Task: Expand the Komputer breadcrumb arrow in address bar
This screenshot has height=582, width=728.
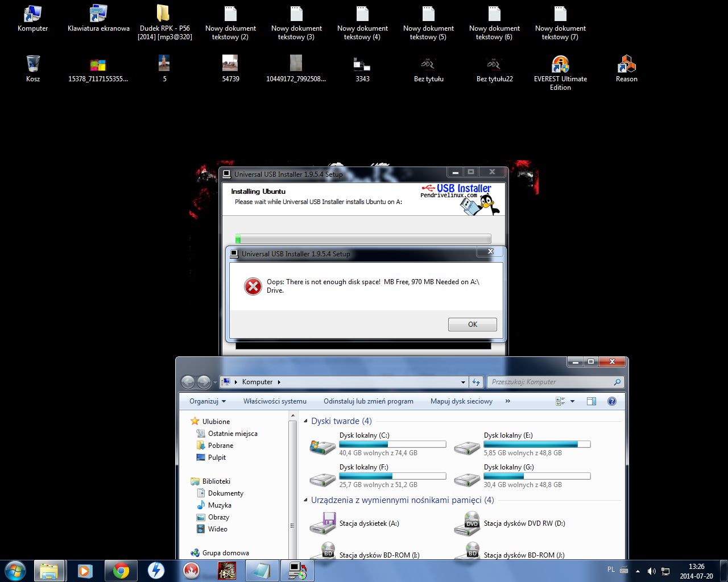Action: (x=279, y=382)
